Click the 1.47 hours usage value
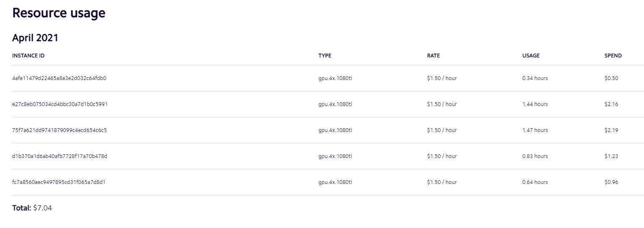The width and height of the screenshot is (644, 228). click(535, 130)
